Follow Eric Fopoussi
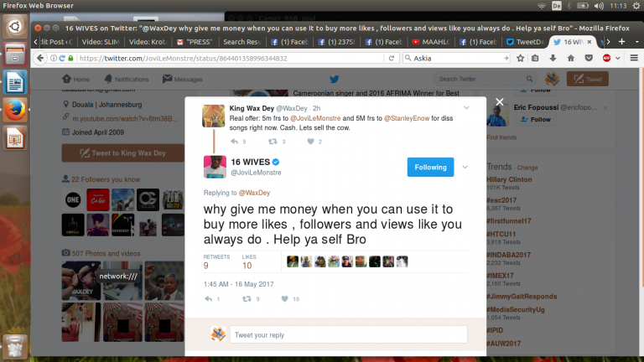This screenshot has width=644, height=362. click(535, 120)
